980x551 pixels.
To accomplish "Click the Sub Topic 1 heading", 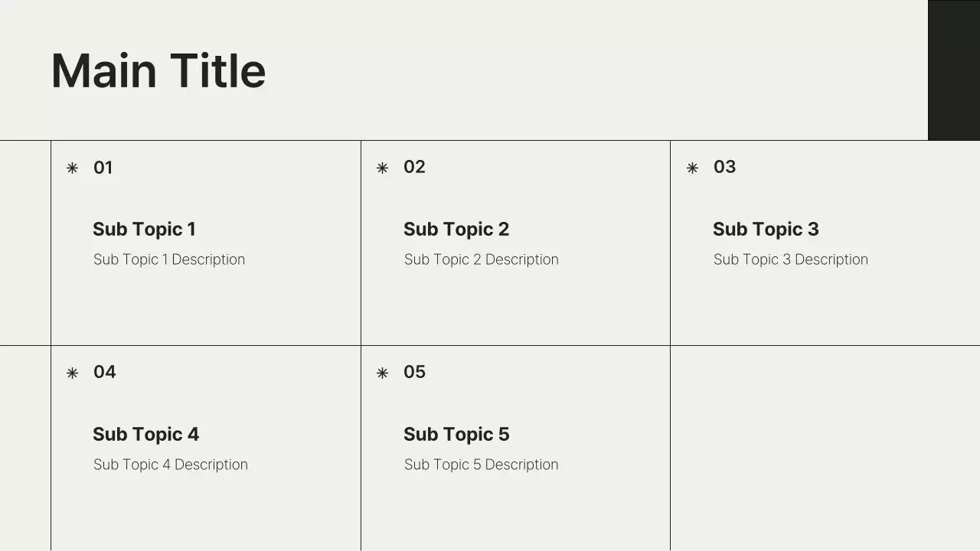I will point(144,229).
